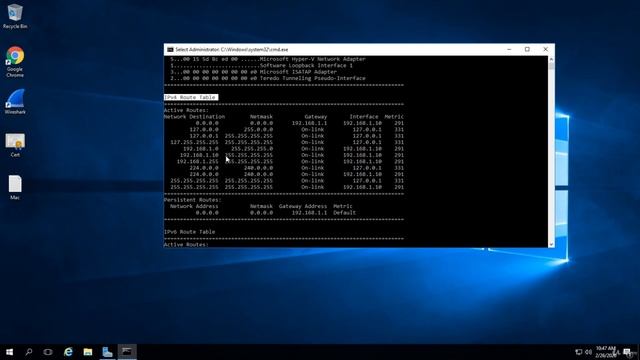Click the cmd vertical scrollbar thumb
The width and height of the screenshot is (640, 360).
(551, 66)
